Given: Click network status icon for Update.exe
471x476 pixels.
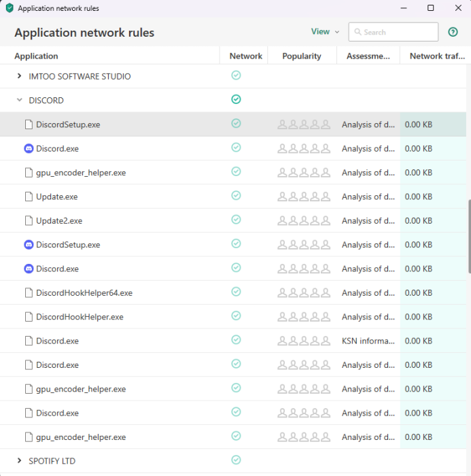Looking at the screenshot, I should coord(236,195).
